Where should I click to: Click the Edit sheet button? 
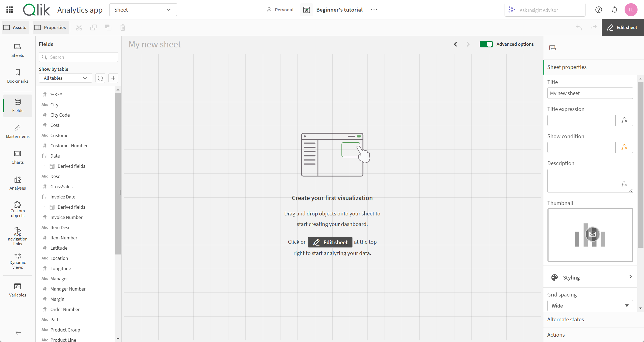tap(622, 27)
